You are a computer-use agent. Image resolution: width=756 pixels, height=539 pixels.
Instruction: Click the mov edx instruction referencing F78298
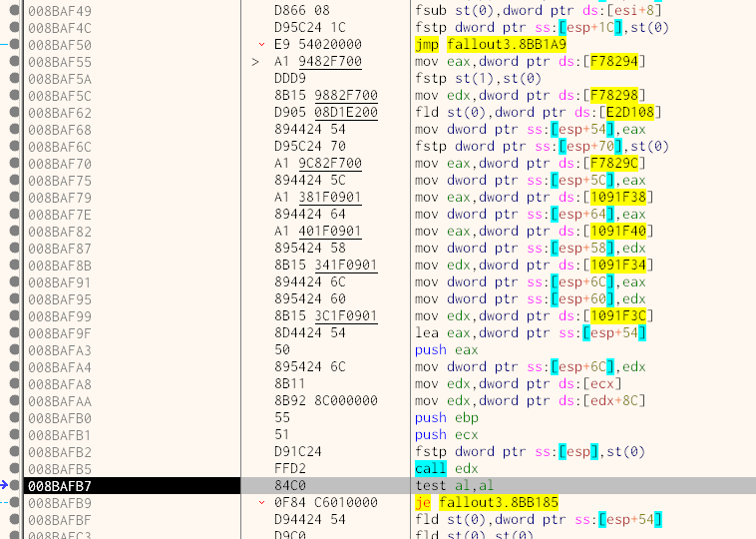[x=531, y=96]
